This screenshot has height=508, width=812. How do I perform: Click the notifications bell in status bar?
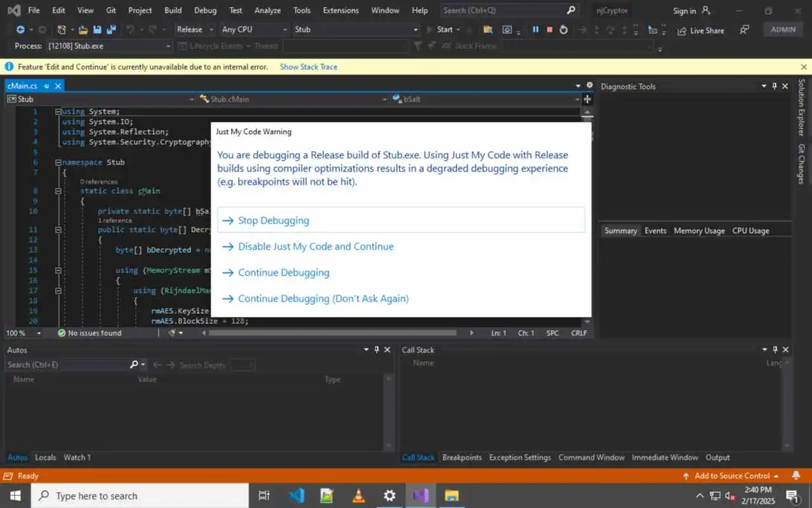(796, 476)
